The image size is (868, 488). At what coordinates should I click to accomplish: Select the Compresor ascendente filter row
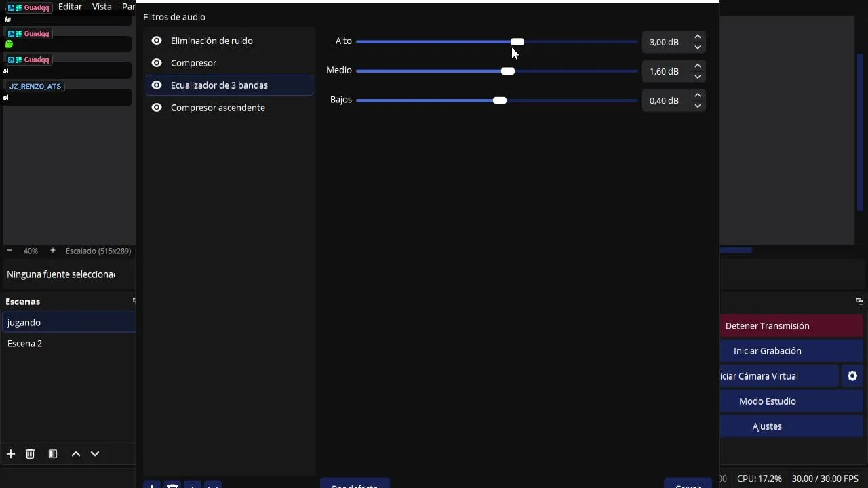[229, 108]
